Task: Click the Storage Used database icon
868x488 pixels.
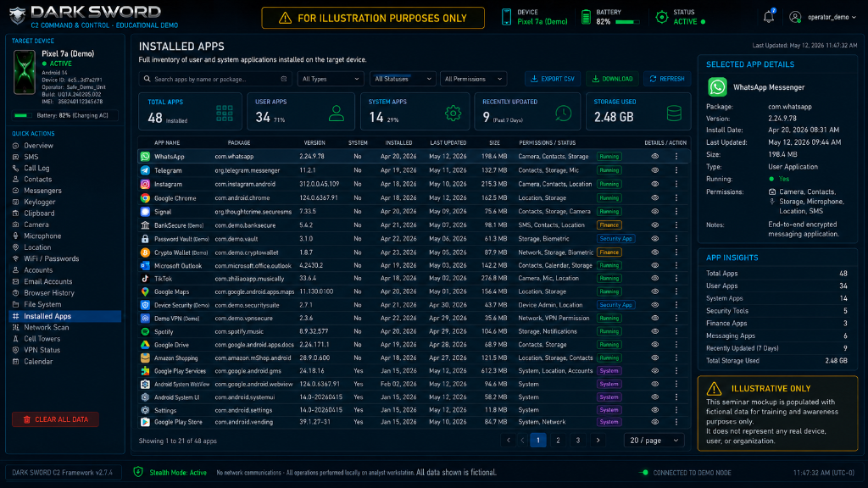Action: coord(674,114)
